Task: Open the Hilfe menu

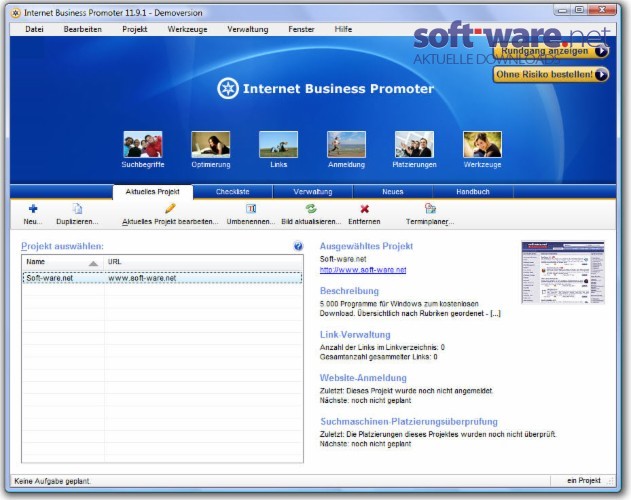Action: point(343,29)
